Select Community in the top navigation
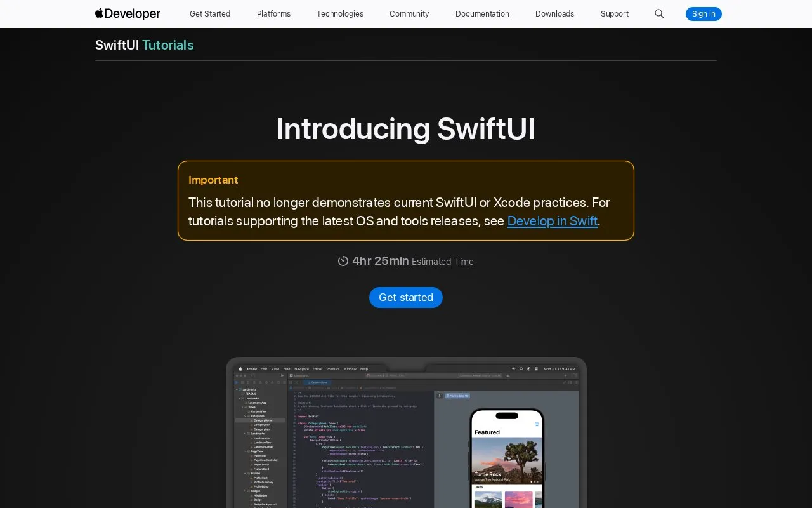This screenshot has width=812, height=508. pos(409,13)
